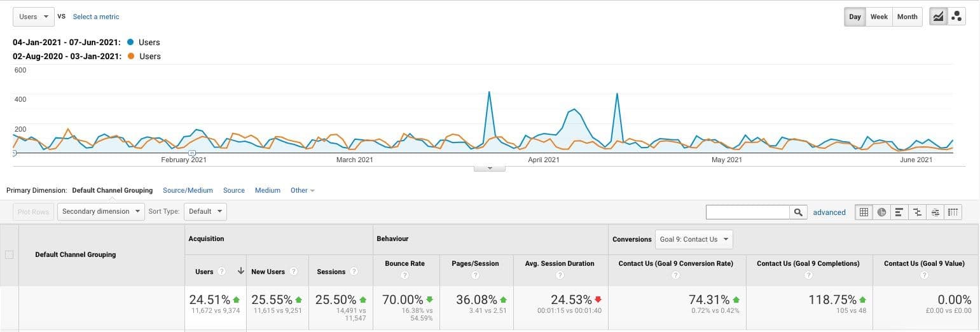980x332 pixels.
Task: Click the Select a metric link
Action: (96, 17)
